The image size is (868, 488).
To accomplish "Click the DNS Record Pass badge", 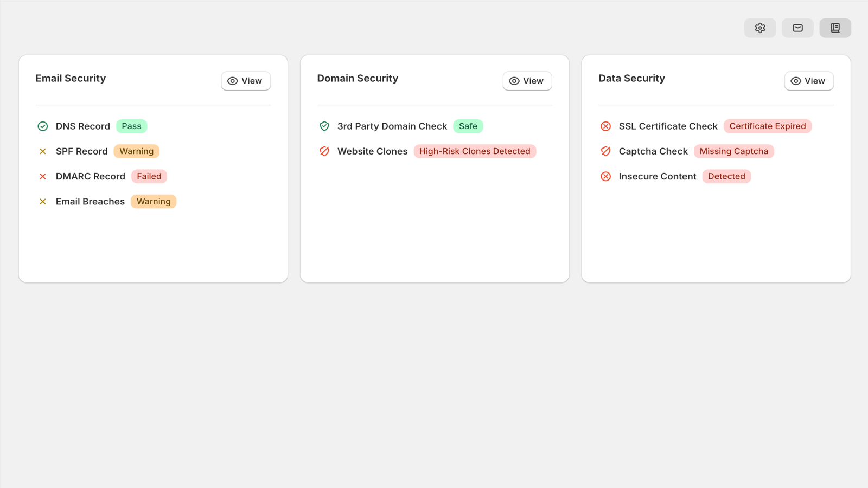I will [x=131, y=126].
